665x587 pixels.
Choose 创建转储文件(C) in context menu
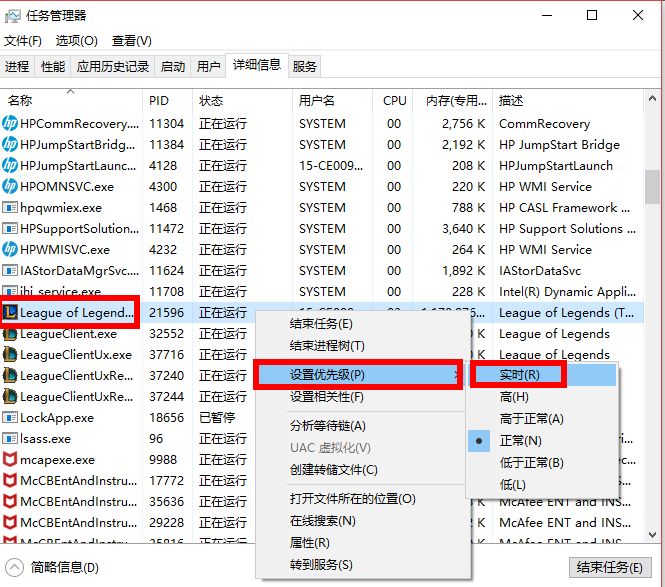363,470
